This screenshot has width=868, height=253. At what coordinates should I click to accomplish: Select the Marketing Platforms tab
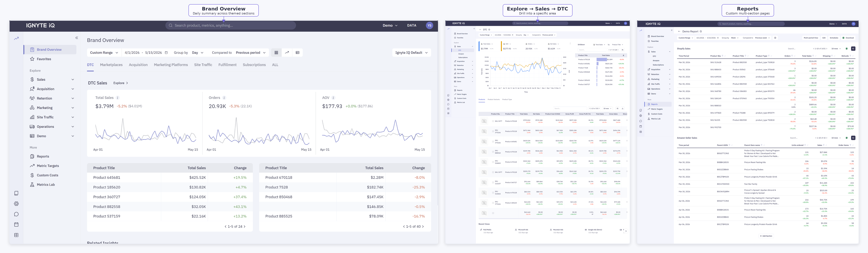(x=171, y=65)
